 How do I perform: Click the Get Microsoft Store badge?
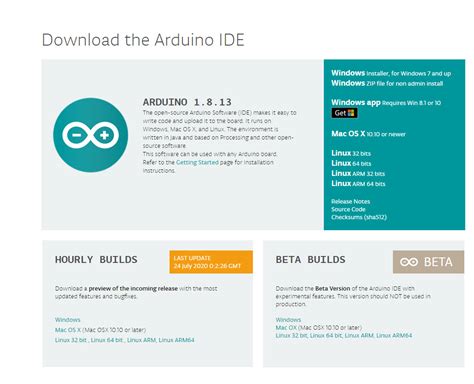point(344,113)
